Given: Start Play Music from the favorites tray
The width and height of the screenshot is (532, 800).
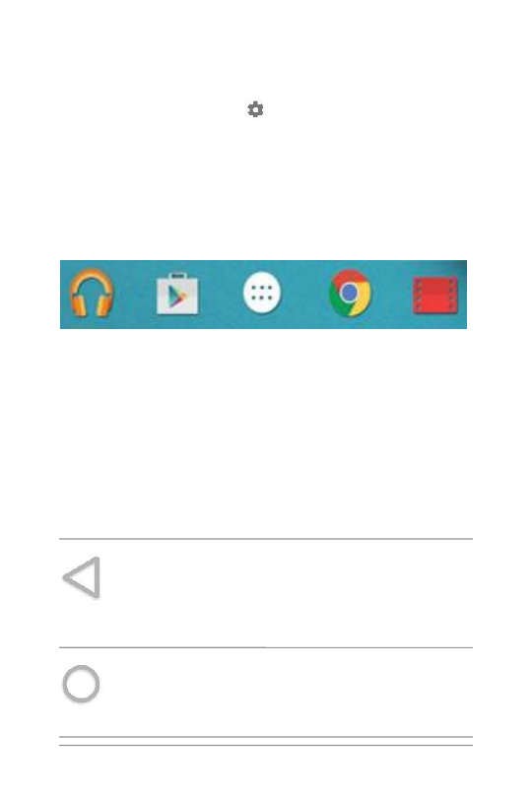Looking at the screenshot, I should [x=92, y=294].
